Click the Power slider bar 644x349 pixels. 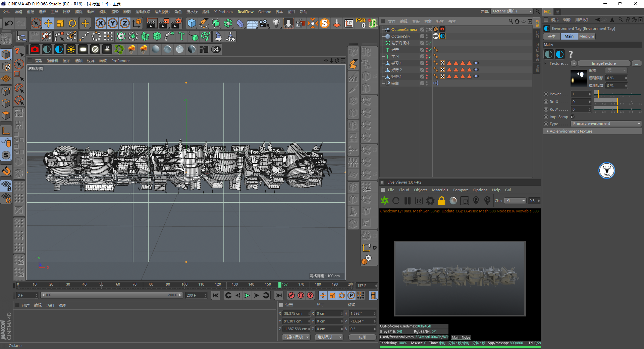(x=618, y=94)
